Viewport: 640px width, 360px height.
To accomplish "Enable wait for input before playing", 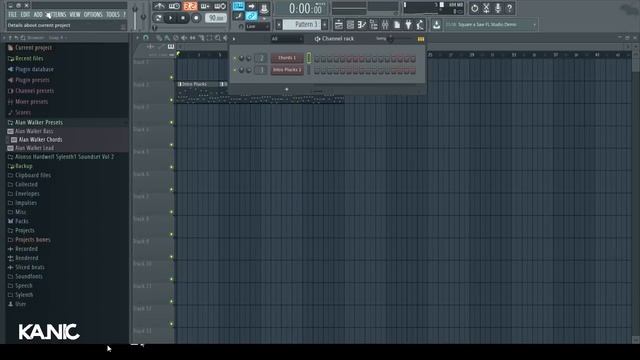I will 174,6.
